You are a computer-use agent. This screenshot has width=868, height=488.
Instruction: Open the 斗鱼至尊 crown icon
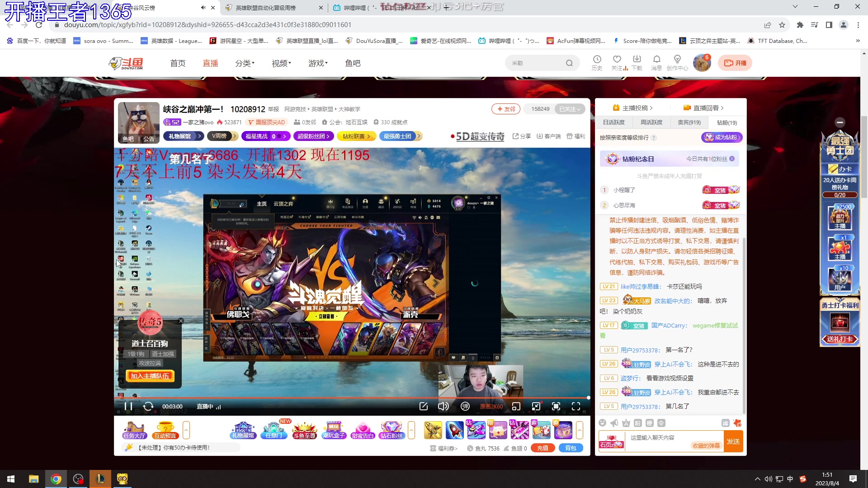[304, 430]
